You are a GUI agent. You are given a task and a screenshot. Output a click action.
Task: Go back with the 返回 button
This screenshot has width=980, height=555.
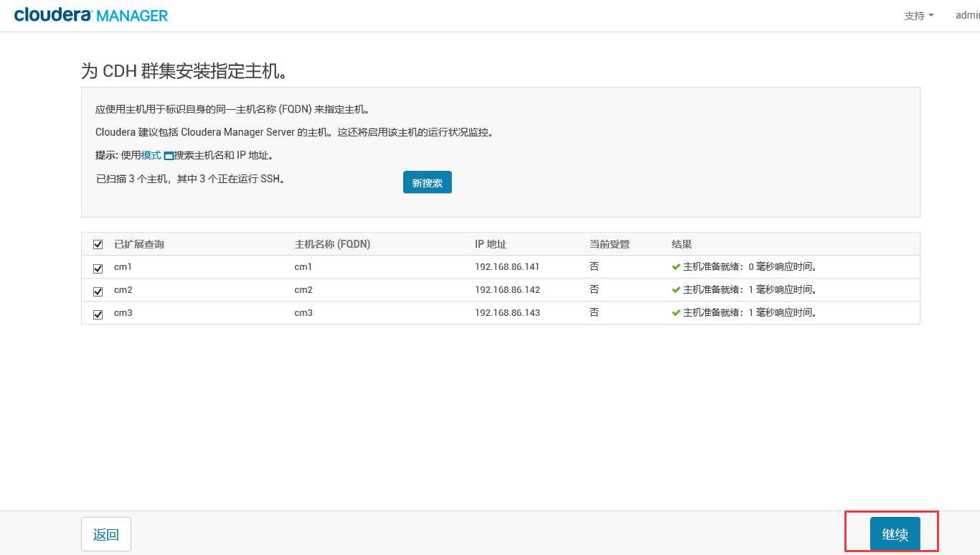[106, 534]
